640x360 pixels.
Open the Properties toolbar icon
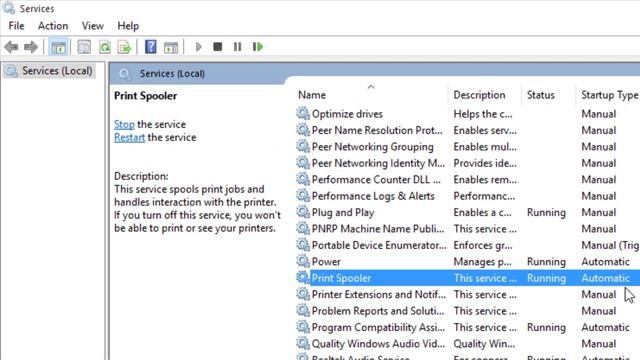coord(84,47)
